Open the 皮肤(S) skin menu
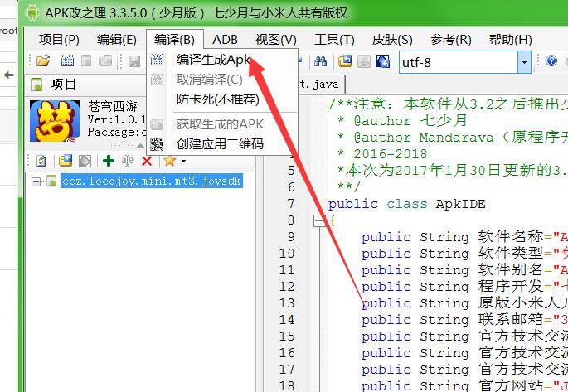Viewport: 568px width, 392px height. (392, 40)
